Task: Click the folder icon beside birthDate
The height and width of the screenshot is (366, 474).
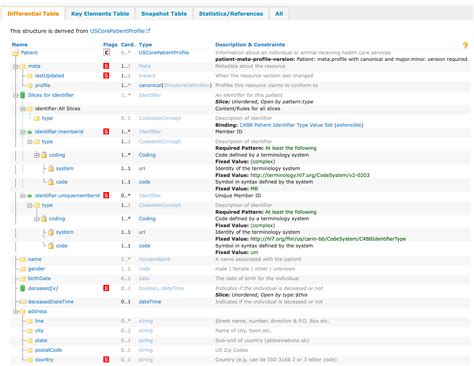Action: coord(23,279)
